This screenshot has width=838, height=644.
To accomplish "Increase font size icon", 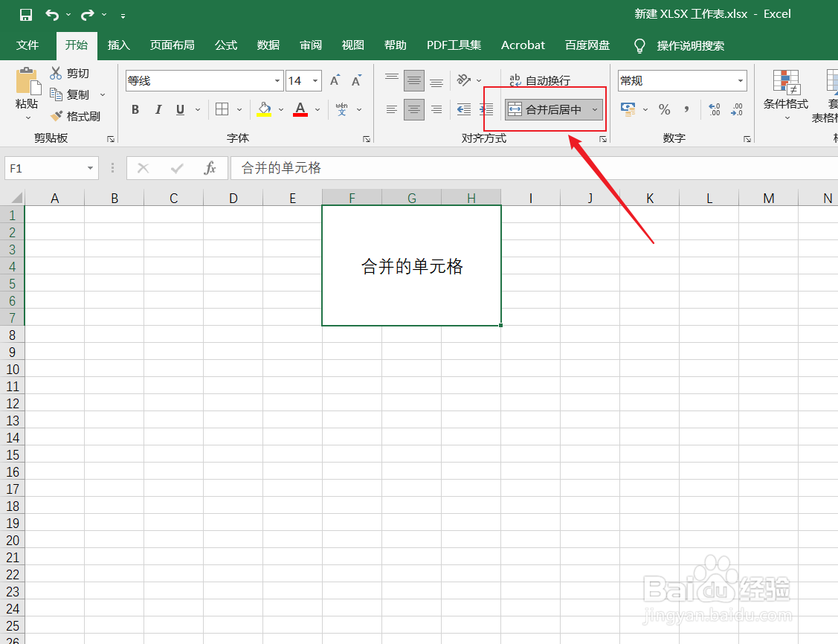I will click(x=335, y=81).
